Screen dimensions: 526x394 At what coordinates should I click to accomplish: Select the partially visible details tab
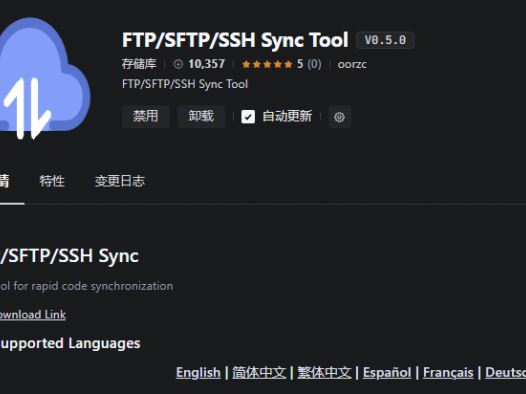5,181
